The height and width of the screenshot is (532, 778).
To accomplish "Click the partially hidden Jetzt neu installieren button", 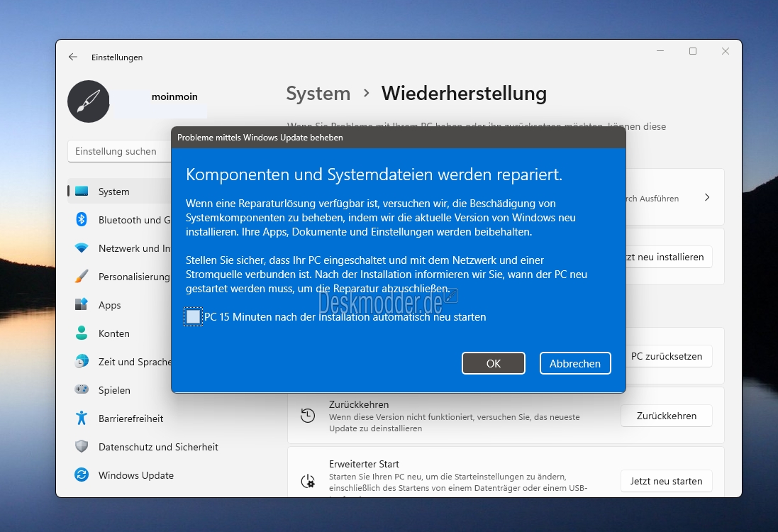I will (x=669, y=257).
